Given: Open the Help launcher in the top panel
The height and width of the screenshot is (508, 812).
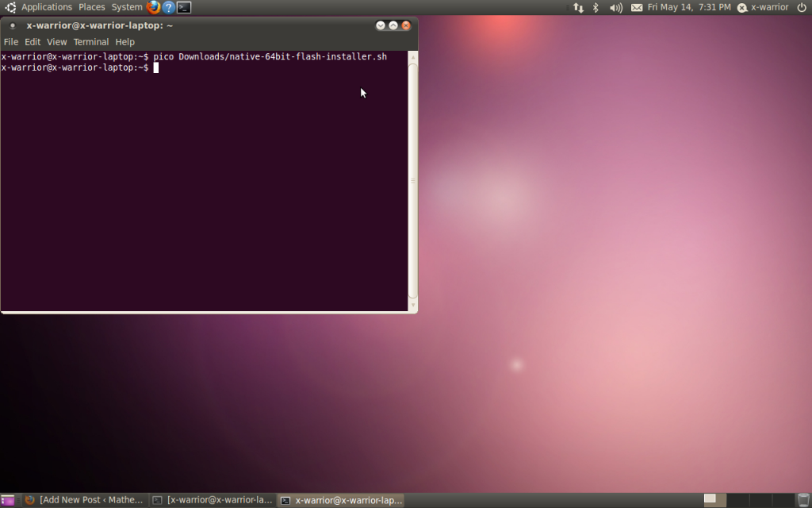Looking at the screenshot, I should coord(168,7).
